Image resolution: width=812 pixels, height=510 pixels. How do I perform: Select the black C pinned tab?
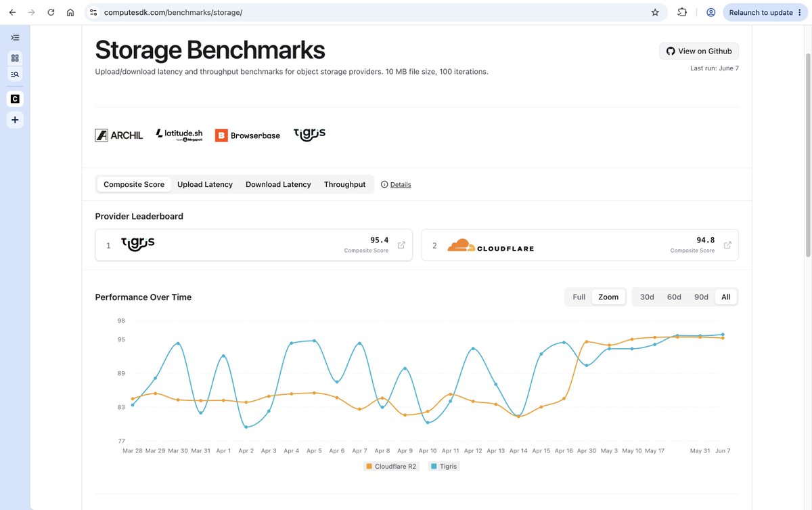click(15, 99)
